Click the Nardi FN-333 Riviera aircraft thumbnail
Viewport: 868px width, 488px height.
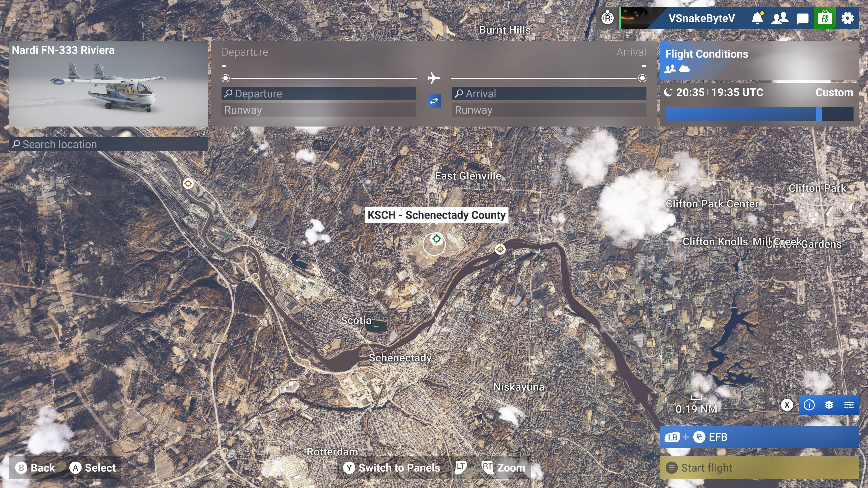coord(108,84)
